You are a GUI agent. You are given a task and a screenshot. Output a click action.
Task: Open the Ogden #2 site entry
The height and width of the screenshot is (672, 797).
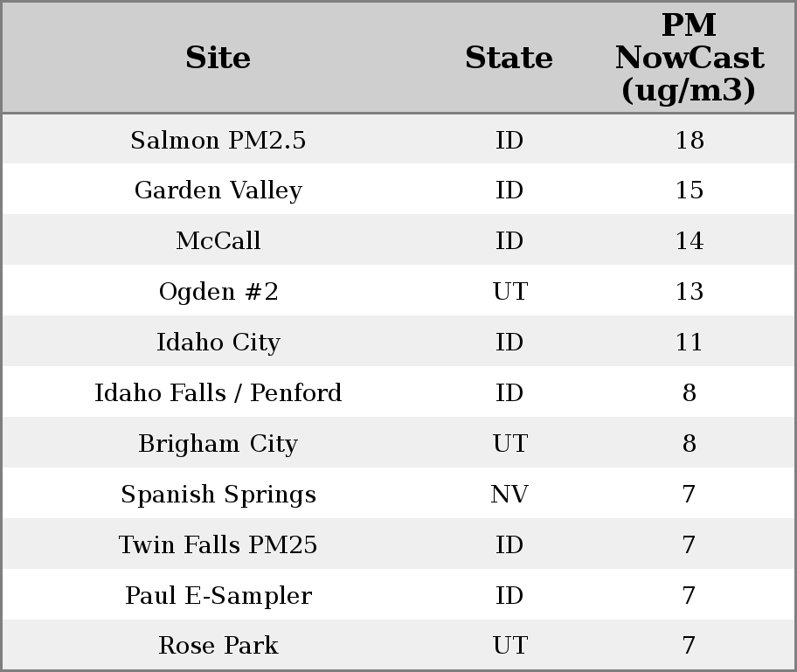(x=218, y=292)
